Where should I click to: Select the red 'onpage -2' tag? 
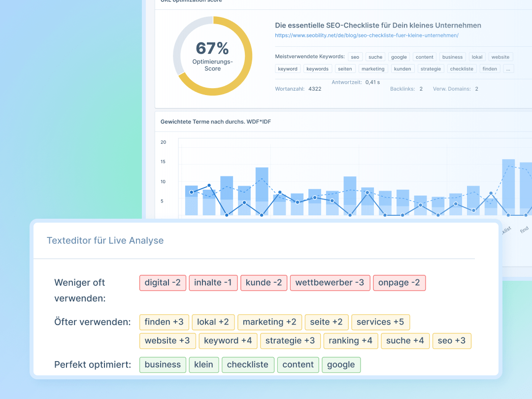coord(399,283)
